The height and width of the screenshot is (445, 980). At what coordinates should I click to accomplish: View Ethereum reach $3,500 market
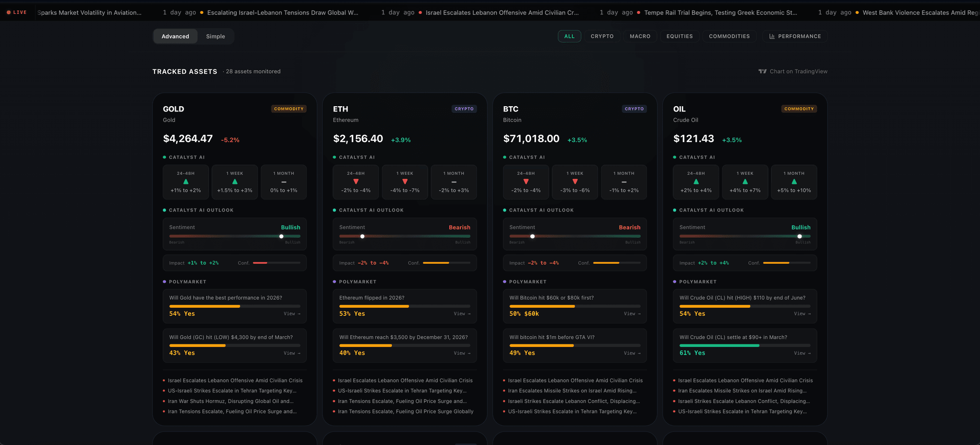pyautogui.click(x=462, y=353)
